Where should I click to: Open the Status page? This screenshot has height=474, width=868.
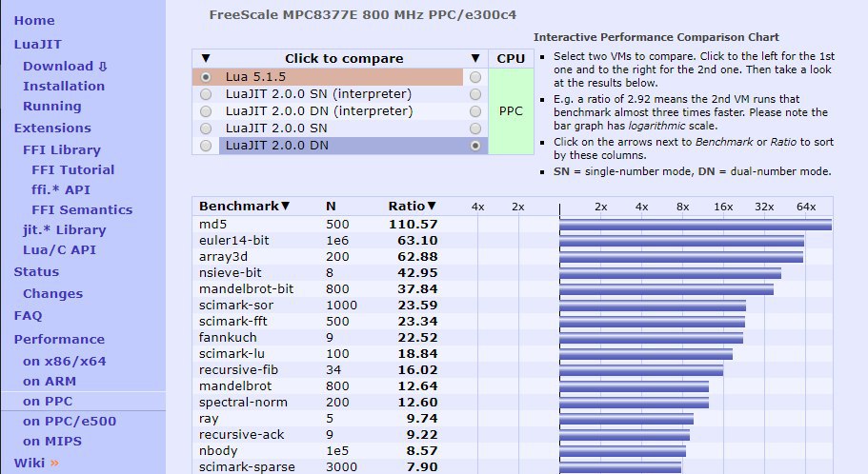pyautogui.click(x=36, y=272)
